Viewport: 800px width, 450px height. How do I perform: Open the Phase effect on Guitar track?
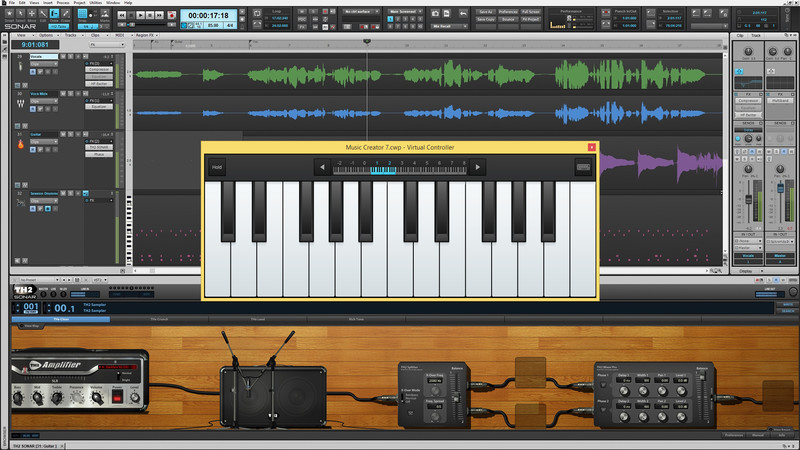coord(99,154)
